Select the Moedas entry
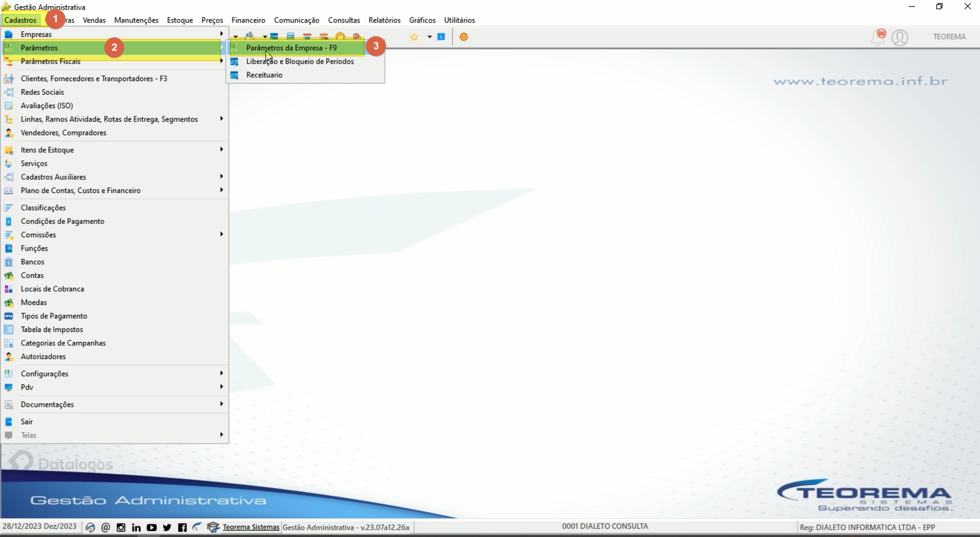 point(115,302)
